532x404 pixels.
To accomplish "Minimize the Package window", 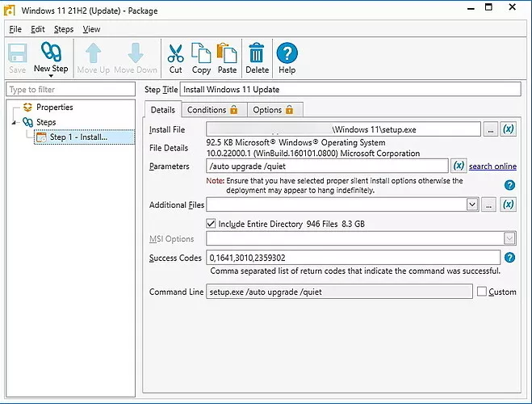I will 471,8.
